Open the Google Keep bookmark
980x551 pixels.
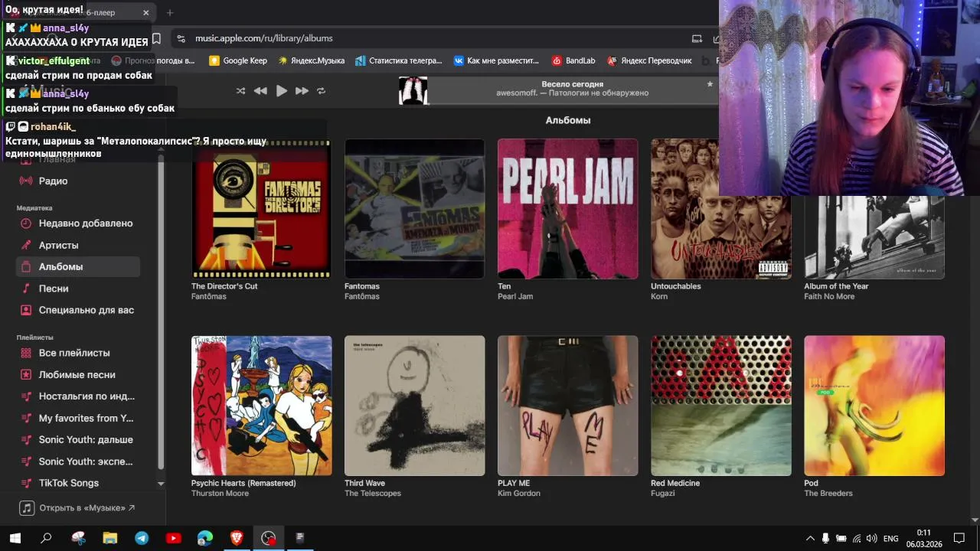tap(238, 60)
